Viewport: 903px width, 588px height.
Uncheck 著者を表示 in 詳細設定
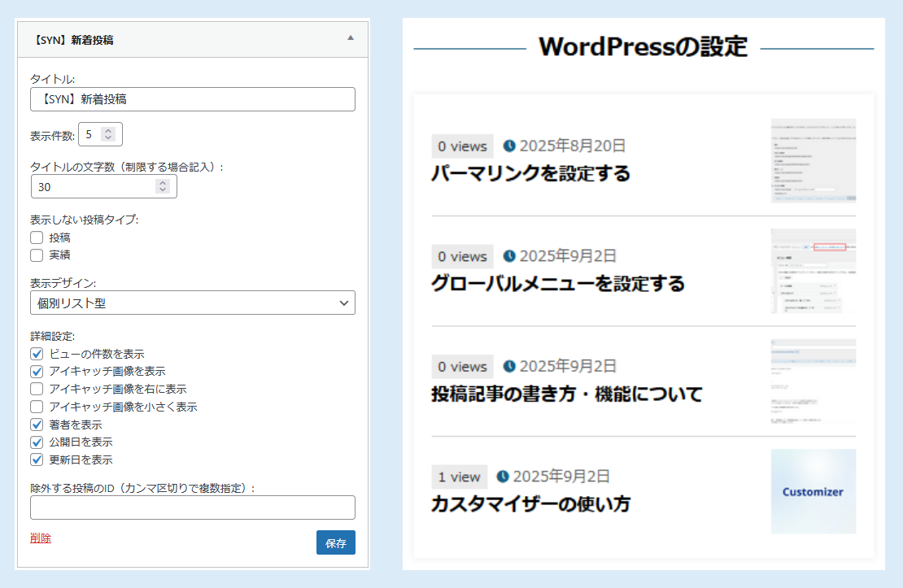37,424
